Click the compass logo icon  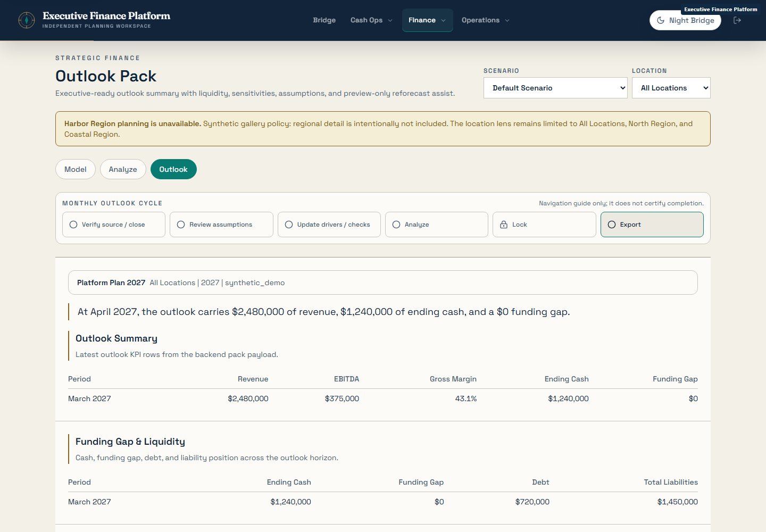tap(27, 20)
